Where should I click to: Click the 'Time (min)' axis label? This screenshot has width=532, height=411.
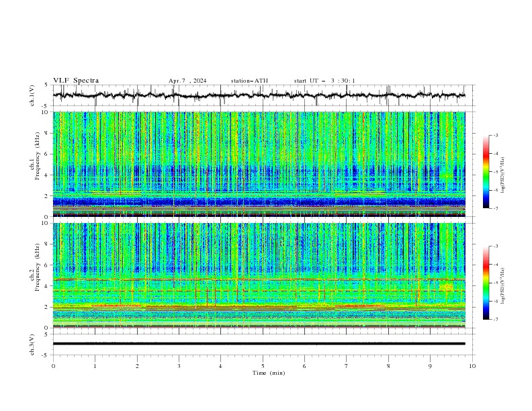pos(269,373)
